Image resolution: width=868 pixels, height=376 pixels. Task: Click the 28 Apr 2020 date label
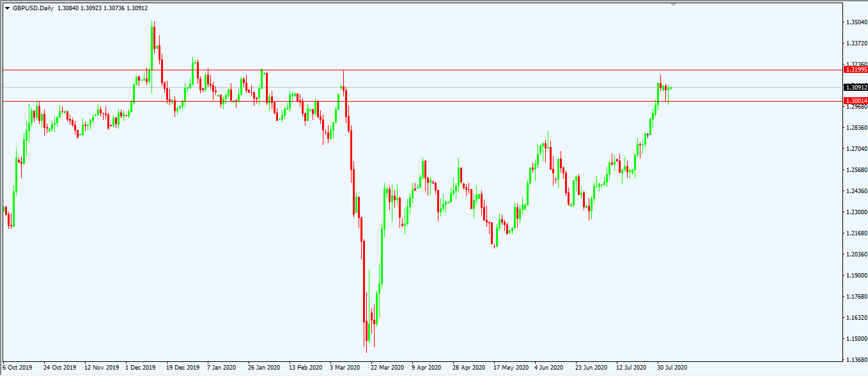click(469, 368)
